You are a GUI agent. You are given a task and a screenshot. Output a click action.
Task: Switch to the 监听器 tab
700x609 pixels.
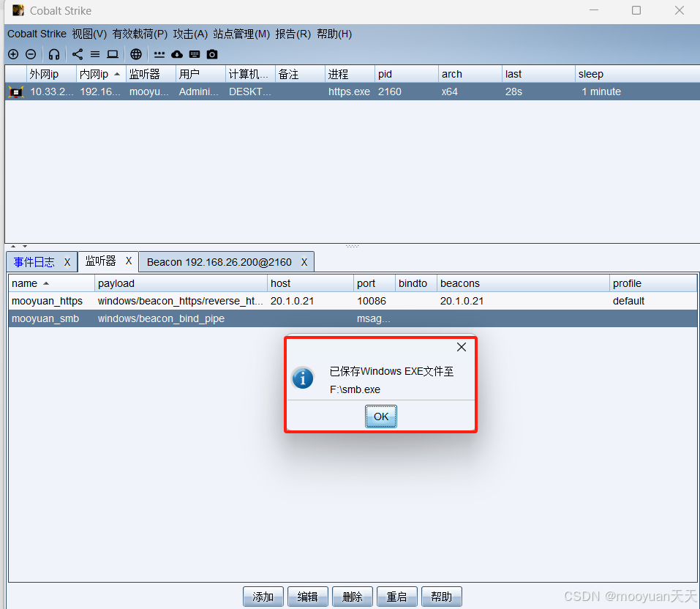coord(100,261)
